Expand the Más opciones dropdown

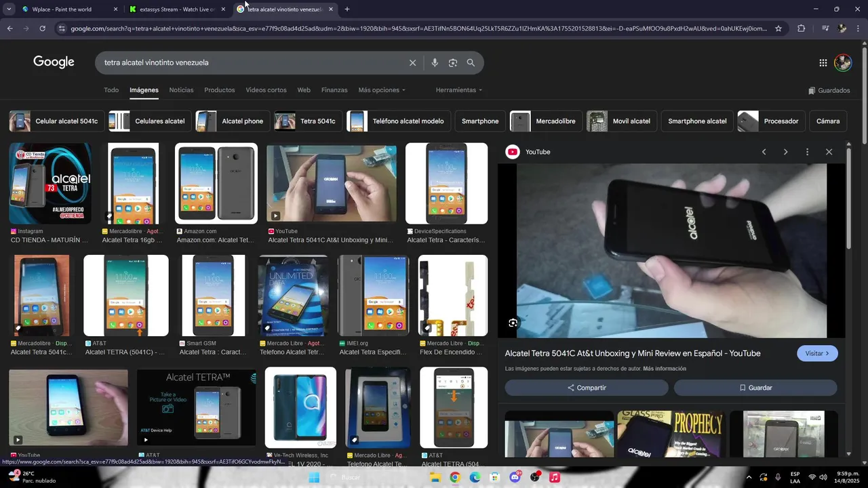(x=382, y=90)
